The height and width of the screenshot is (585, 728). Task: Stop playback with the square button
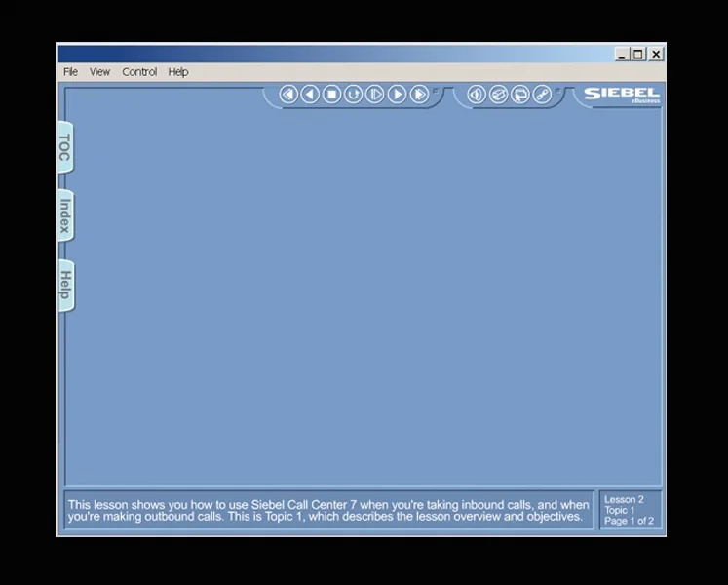click(x=331, y=95)
